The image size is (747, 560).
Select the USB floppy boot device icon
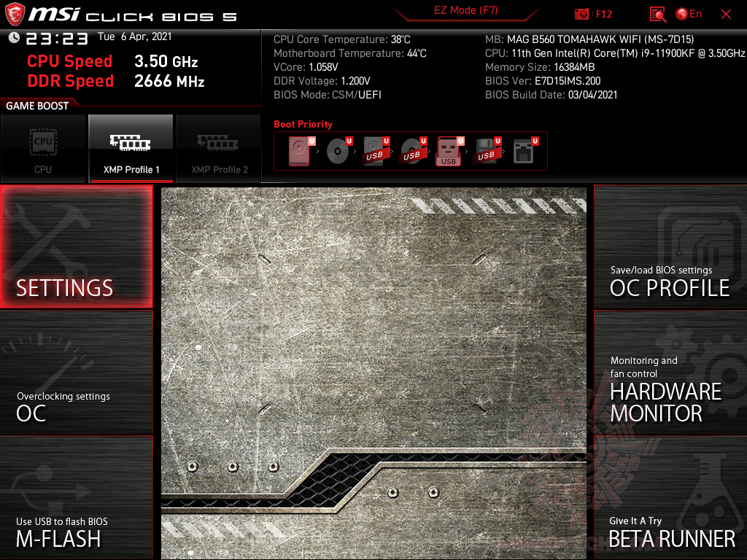click(x=487, y=151)
